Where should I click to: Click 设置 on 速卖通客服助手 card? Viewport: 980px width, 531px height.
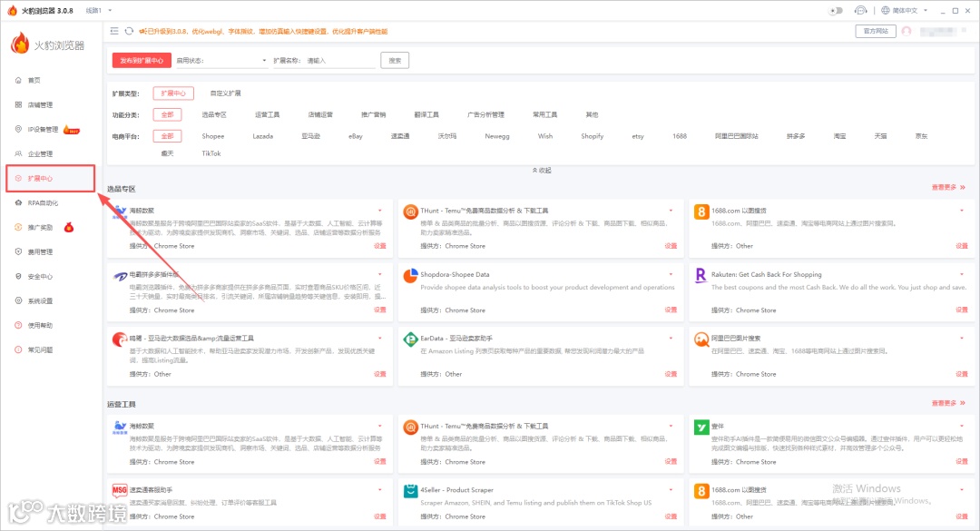click(379, 516)
